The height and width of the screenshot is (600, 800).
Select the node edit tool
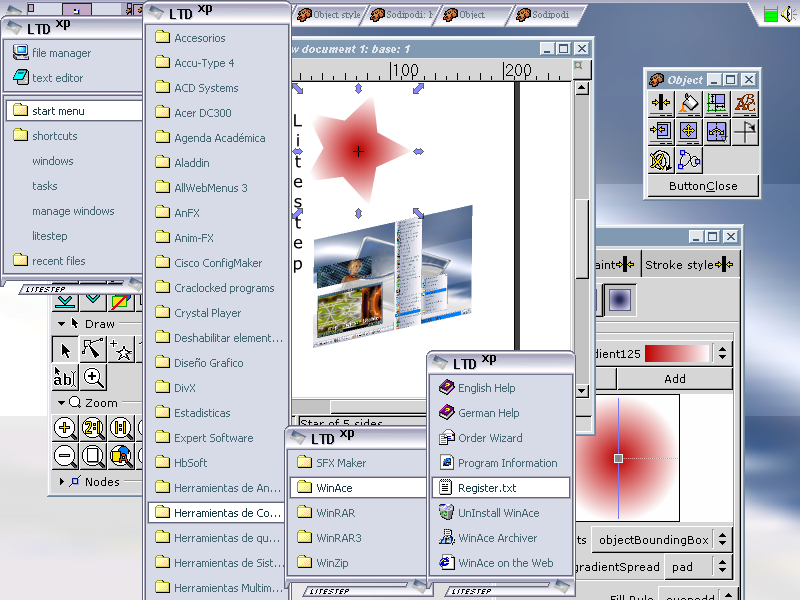(x=93, y=349)
